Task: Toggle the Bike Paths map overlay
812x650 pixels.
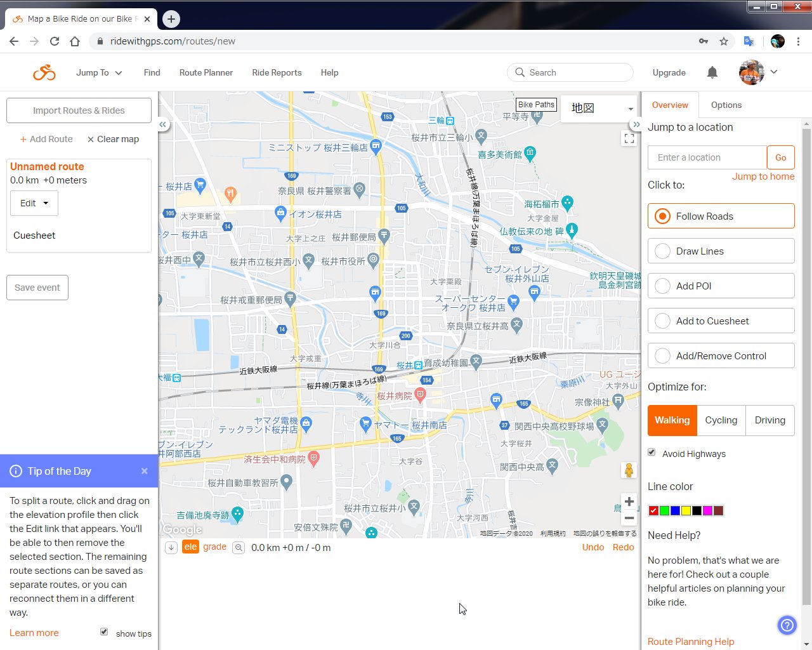Action: [x=536, y=105]
